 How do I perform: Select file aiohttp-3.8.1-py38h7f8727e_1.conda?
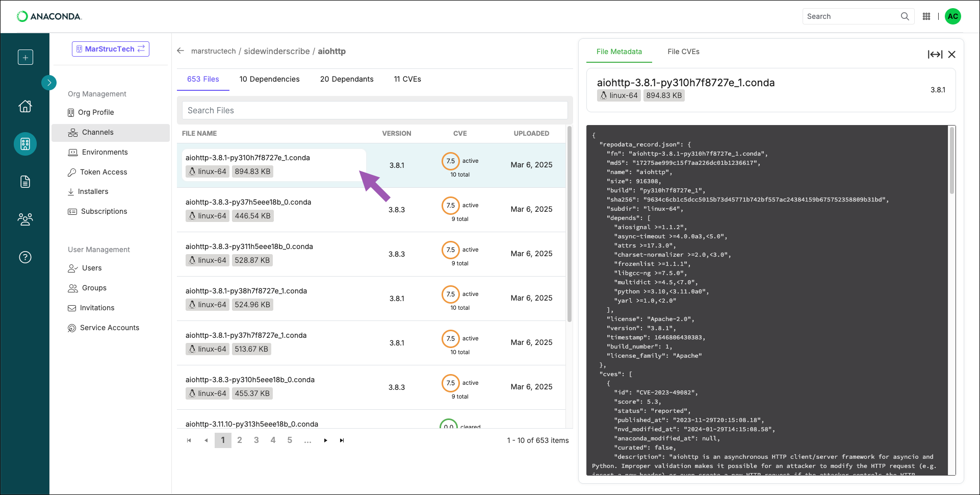[246, 291]
